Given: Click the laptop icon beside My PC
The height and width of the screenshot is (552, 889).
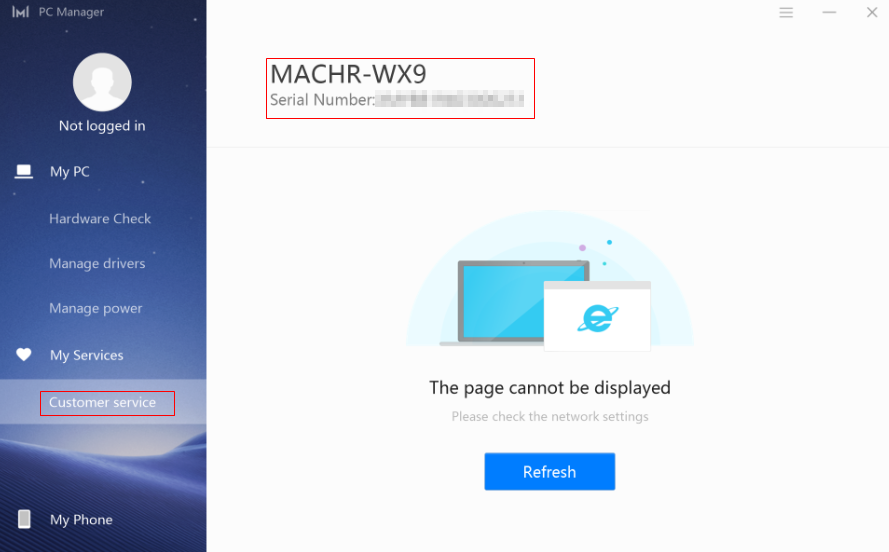Looking at the screenshot, I should pos(23,172).
